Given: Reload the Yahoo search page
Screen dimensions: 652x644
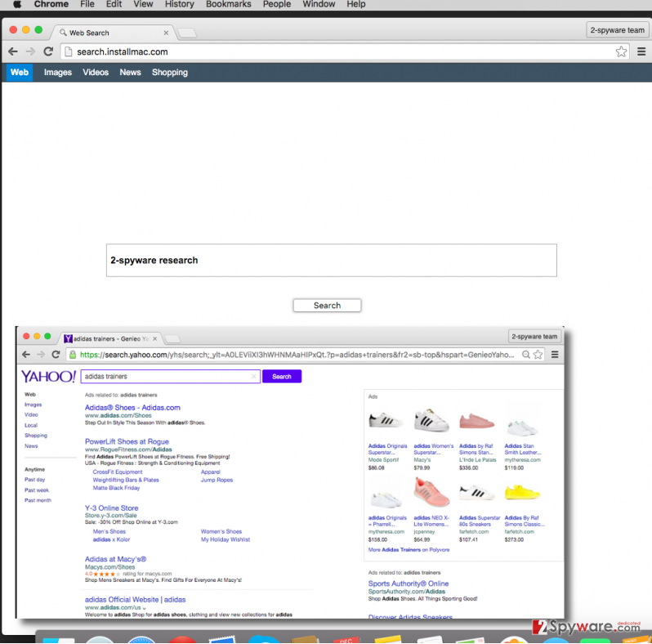Looking at the screenshot, I should [x=56, y=355].
